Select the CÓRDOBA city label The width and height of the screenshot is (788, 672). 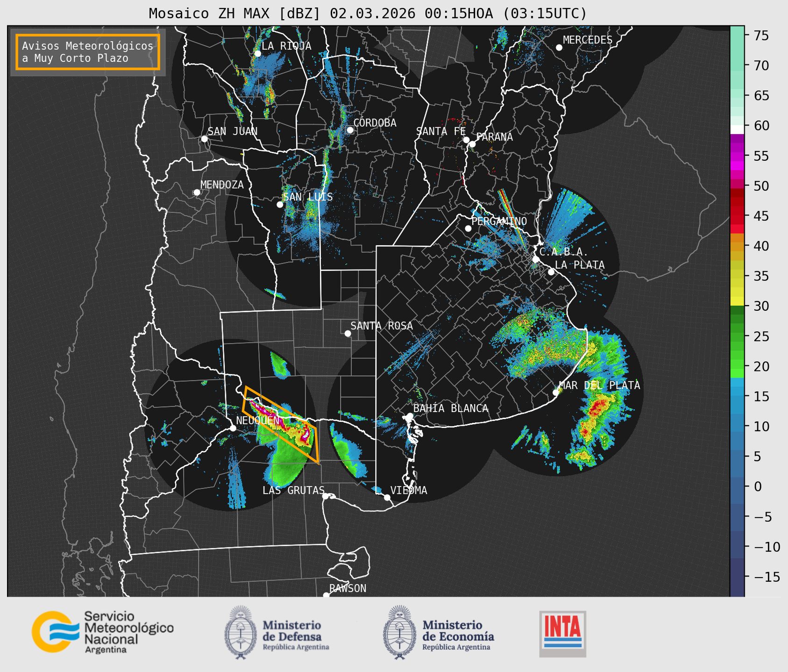[375, 122]
